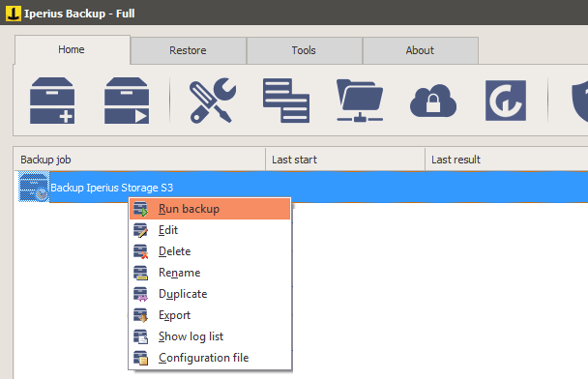
Task: Choose Delete from the context menu
Action: tap(210, 251)
